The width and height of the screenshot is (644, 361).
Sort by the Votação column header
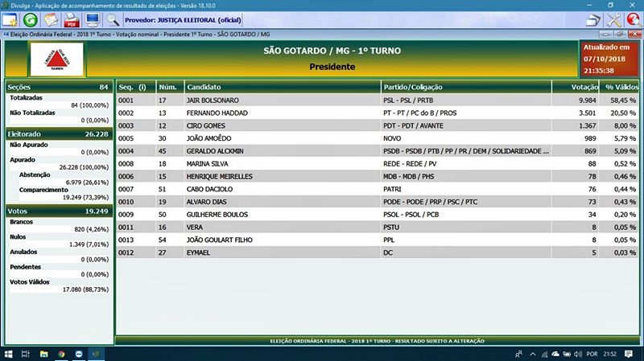pos(583,86)
